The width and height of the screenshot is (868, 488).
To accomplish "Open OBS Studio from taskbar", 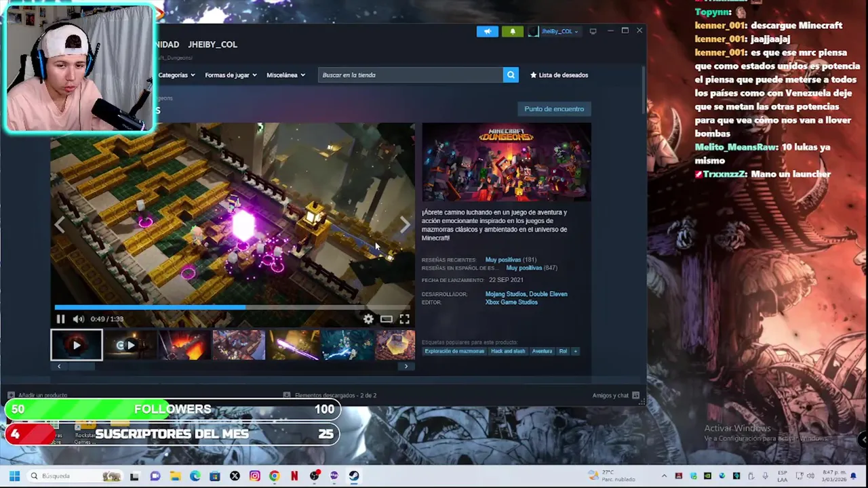I will (x=314, y=476).
